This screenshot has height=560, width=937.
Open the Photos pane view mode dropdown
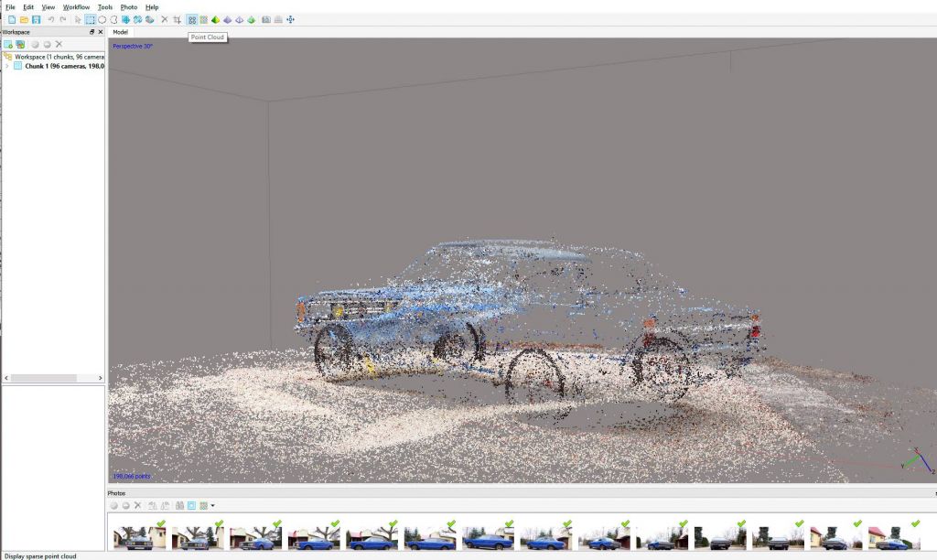tap(213, 505)
